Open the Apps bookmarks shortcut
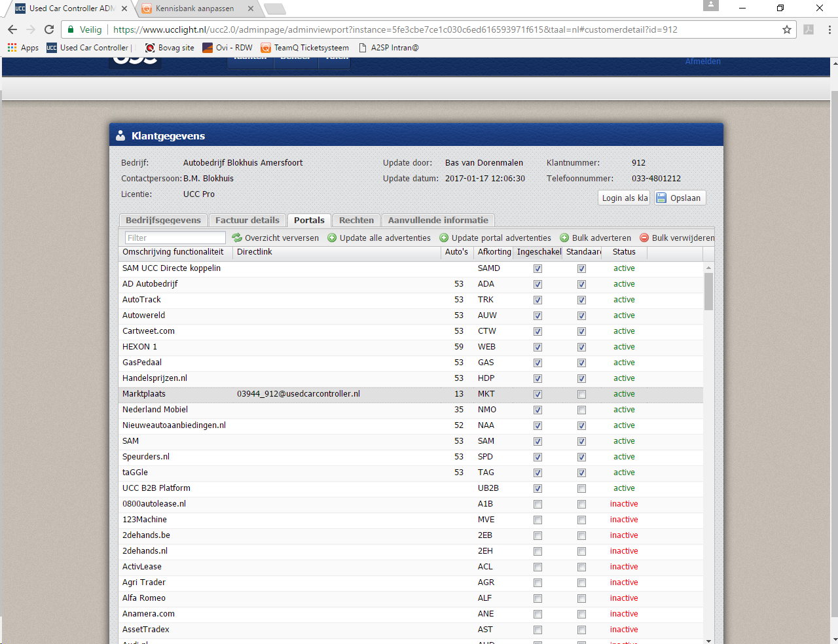Screen dimensions: 838x644 (23, 48)
